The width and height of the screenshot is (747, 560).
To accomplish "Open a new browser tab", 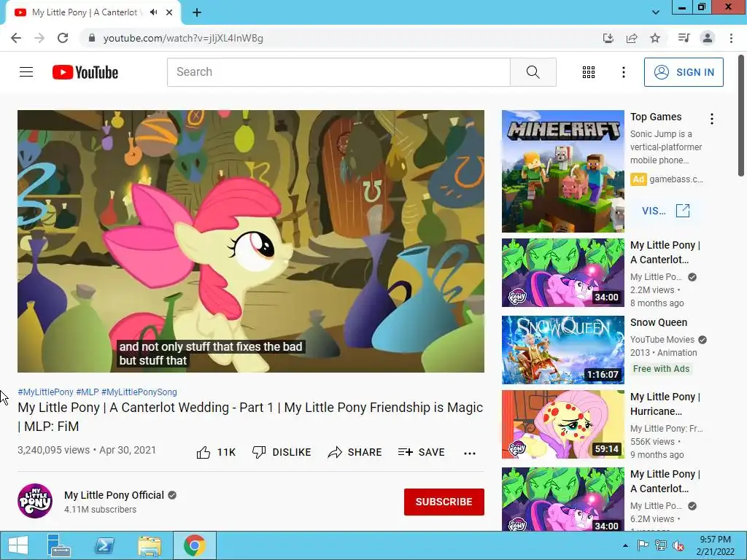I will tap(197, 12).
